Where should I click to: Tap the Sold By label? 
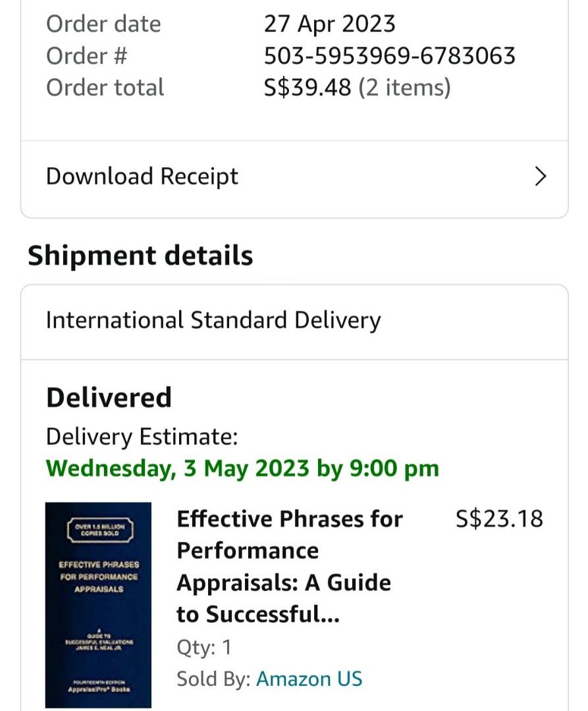click(x=213, y=679)
